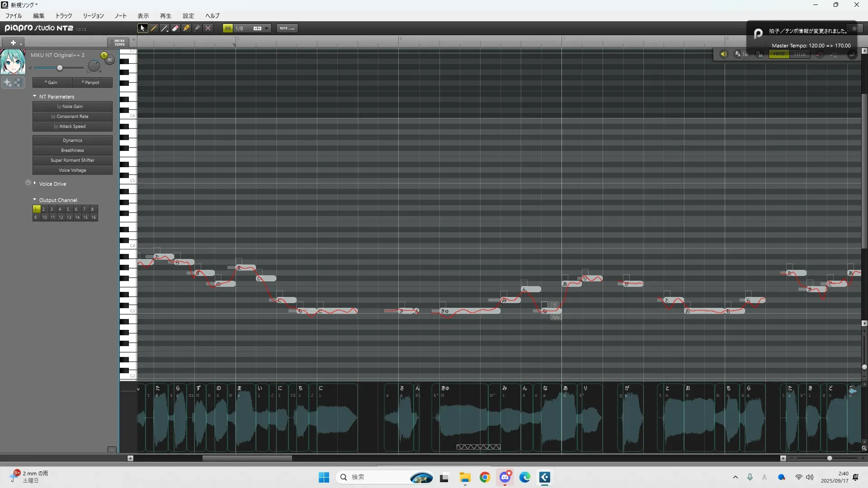Viewport: 868px width, 488px height.
Task: Click the Breathiness parameter button
Action: (72, 150)
